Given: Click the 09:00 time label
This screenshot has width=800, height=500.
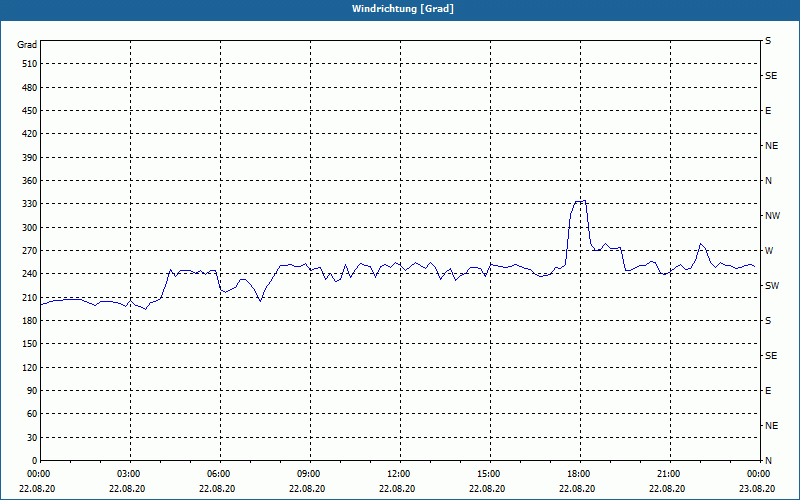Looking at the screenshot, I should [x=309, y=474].
